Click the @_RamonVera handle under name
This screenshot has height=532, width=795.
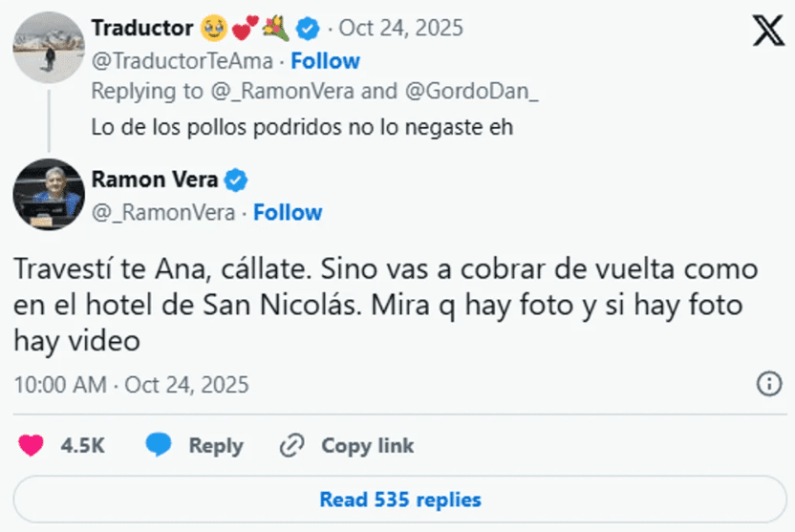pyautogui.click(x=162, y=212)
